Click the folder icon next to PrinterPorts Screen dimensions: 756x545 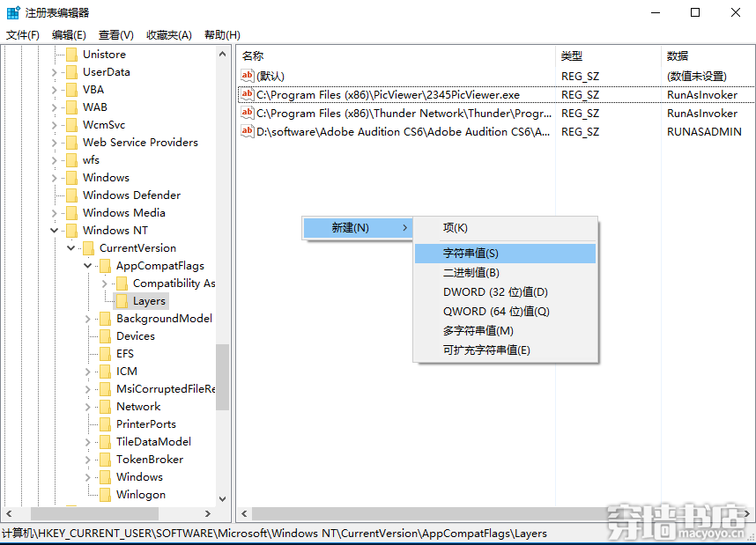click(106, 424)
